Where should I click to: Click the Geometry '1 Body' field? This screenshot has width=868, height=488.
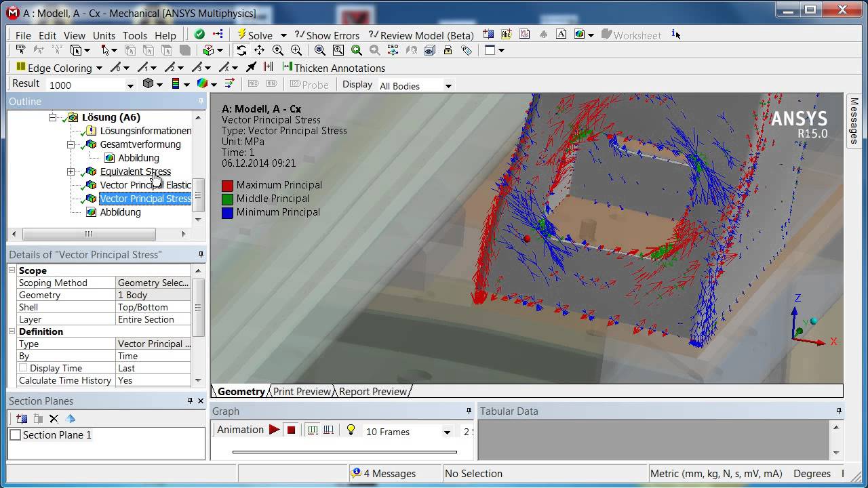(153, 295)
